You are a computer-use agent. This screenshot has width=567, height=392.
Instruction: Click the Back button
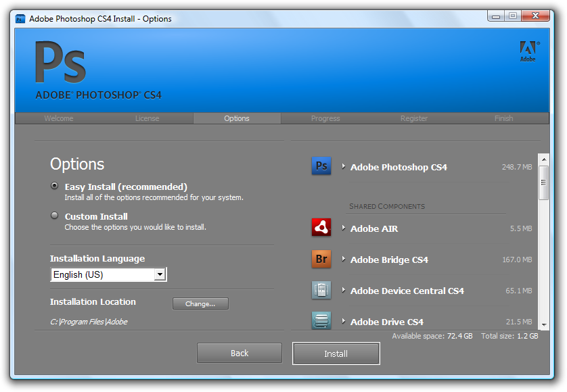(x=240, y=353)
